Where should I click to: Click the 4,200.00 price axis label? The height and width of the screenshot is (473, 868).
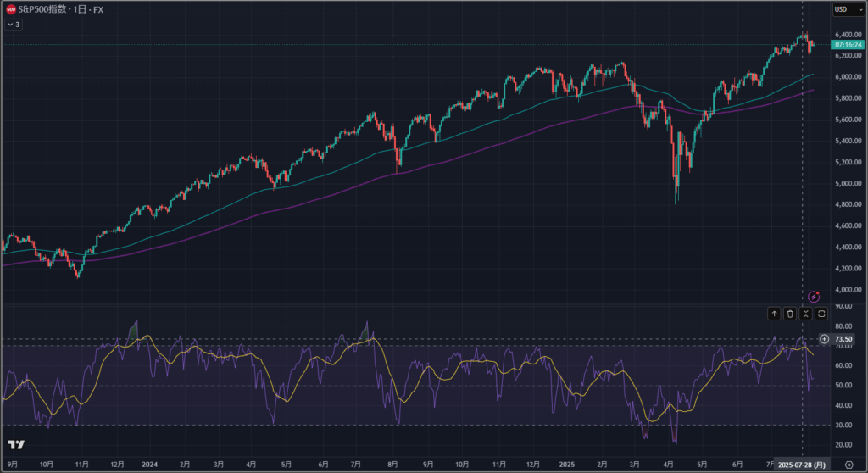coord(848,269)
